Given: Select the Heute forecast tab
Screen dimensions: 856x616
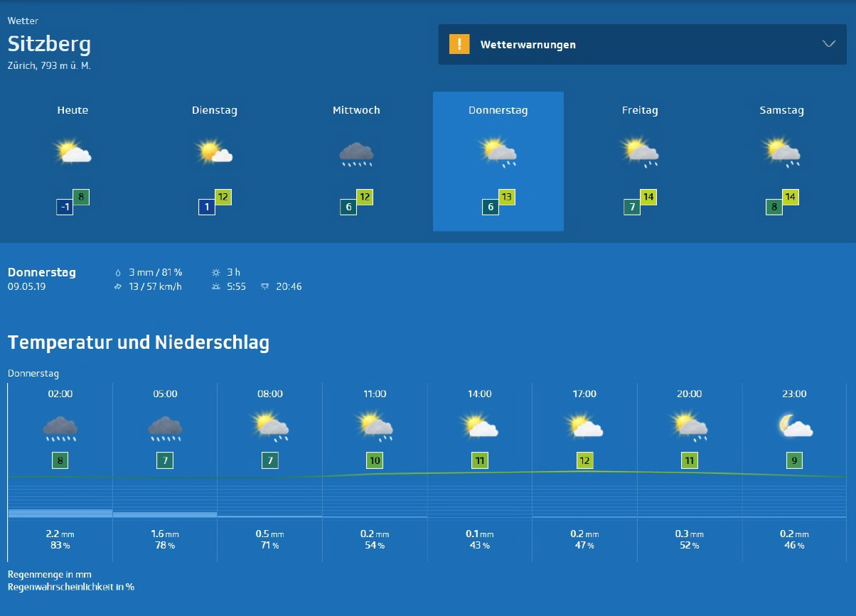Looking at the screenshot, I should pos(73,110).
